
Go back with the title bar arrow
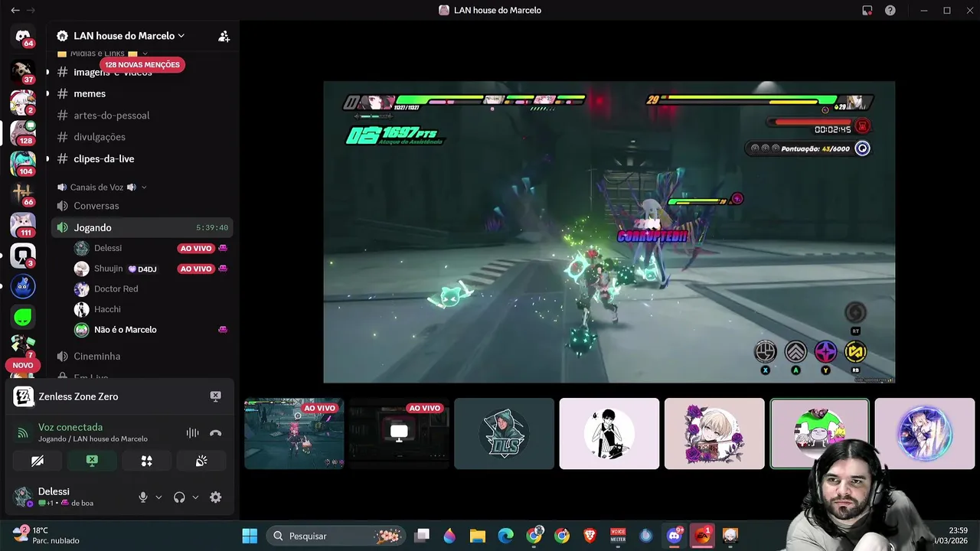(x=15, y=11)
